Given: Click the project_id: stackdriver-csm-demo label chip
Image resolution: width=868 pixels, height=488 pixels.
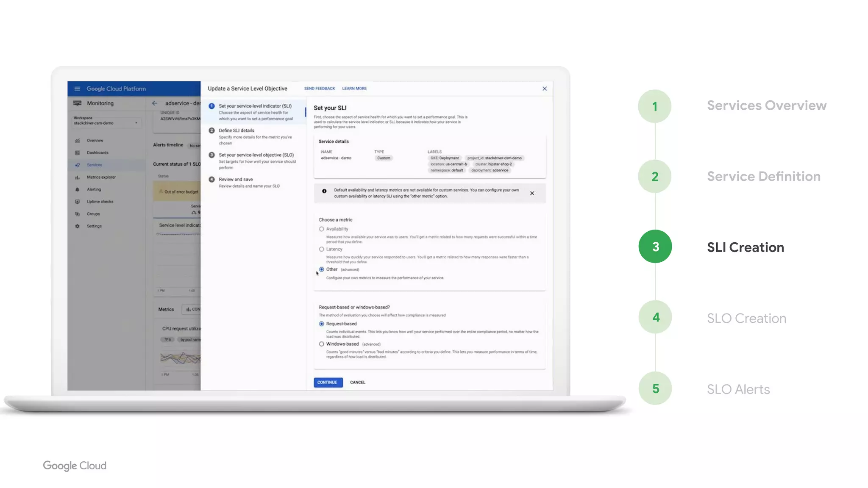Looking at the screenshot, I should point(495,158).
